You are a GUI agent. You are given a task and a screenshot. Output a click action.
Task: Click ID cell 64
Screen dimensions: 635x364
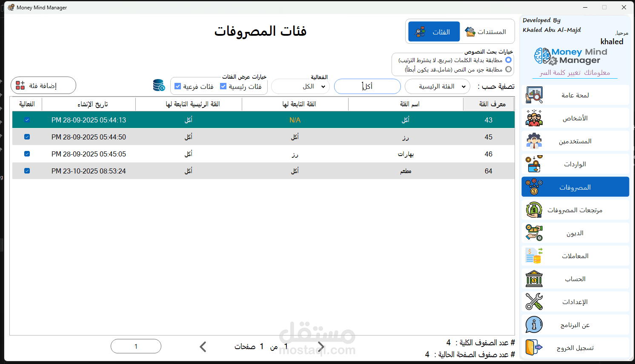tap(489, 171)
